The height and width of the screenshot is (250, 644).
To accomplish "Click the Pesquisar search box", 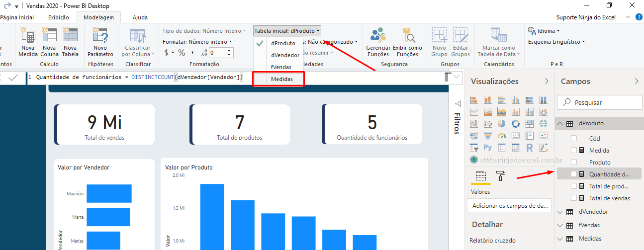I will coord(599,102).
